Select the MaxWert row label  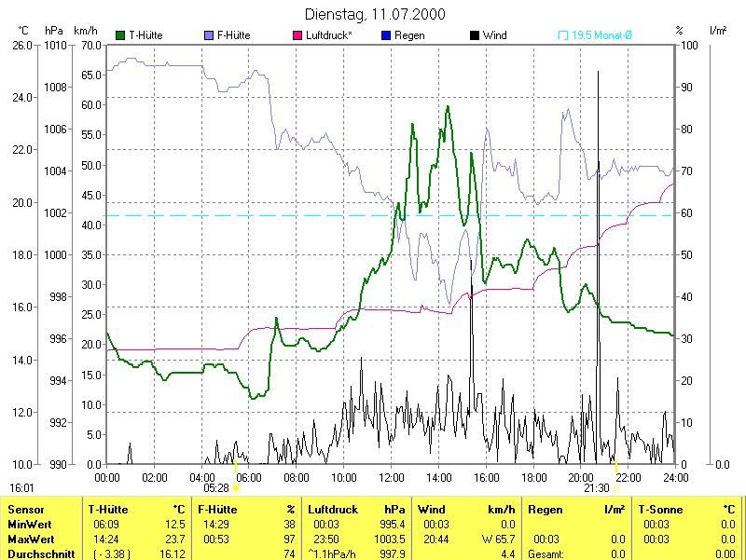click(32, 539)
